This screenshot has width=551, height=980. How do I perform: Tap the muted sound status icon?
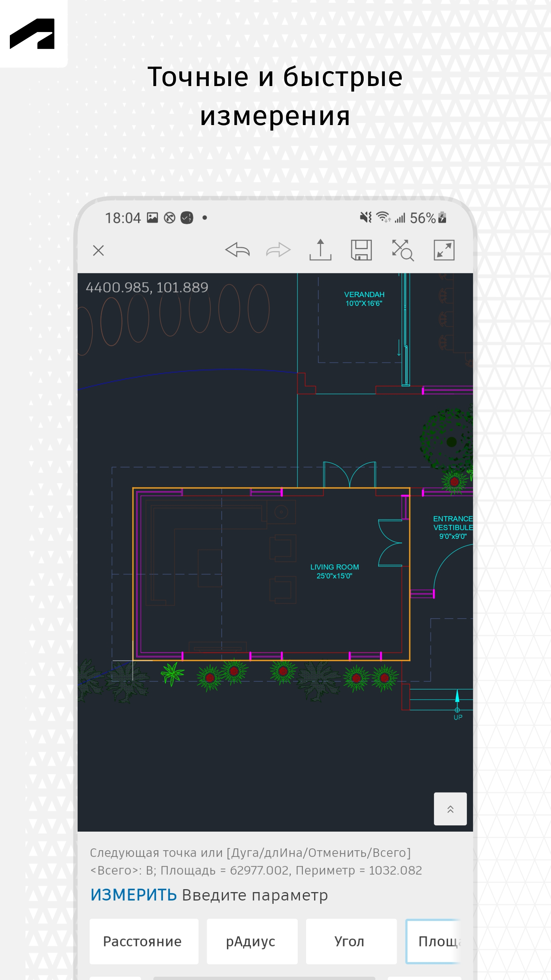pos(366,217)
